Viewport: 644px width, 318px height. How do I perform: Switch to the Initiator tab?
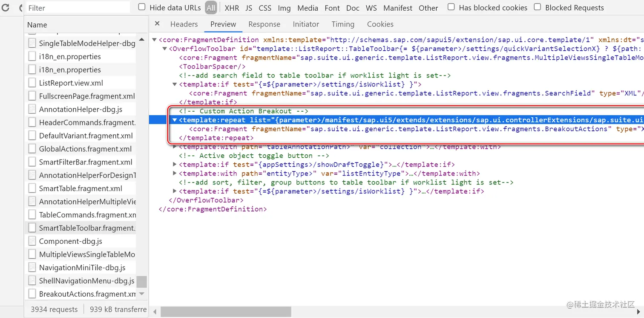[x=306, y=24]
